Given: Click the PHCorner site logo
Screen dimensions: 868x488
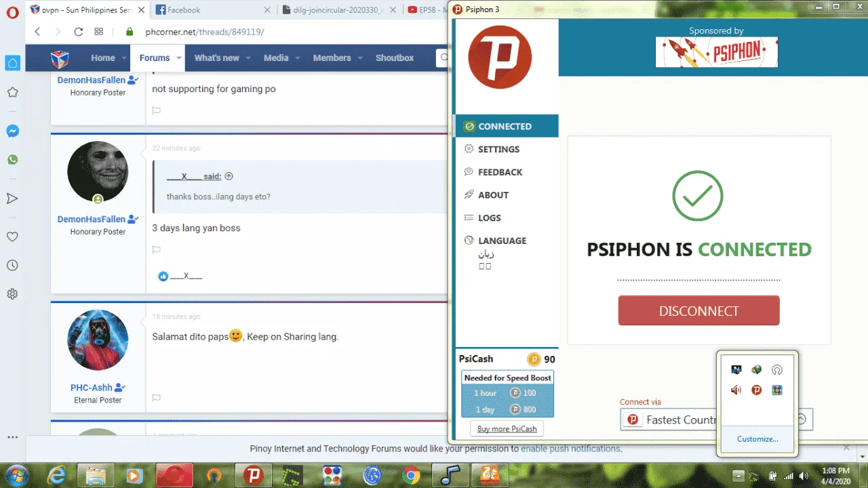Looking at the screenshot, I should 60,59.
